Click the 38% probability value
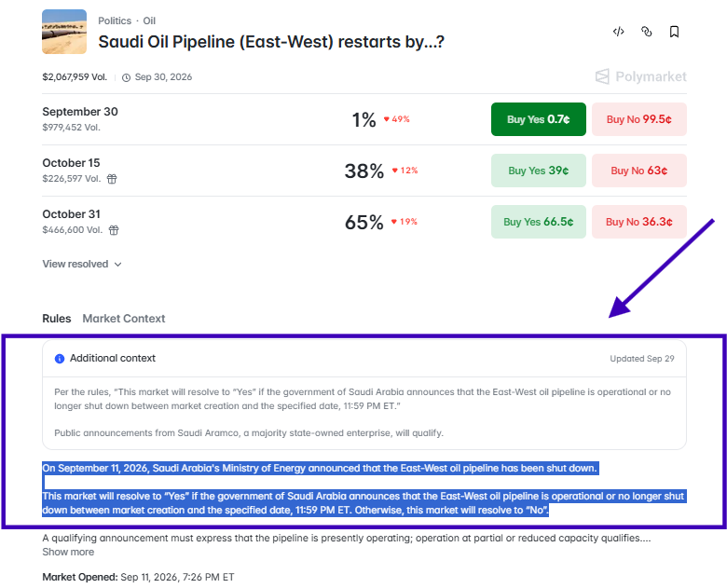The width and height of the screenshot is (727, 588). tap(363, 171)
